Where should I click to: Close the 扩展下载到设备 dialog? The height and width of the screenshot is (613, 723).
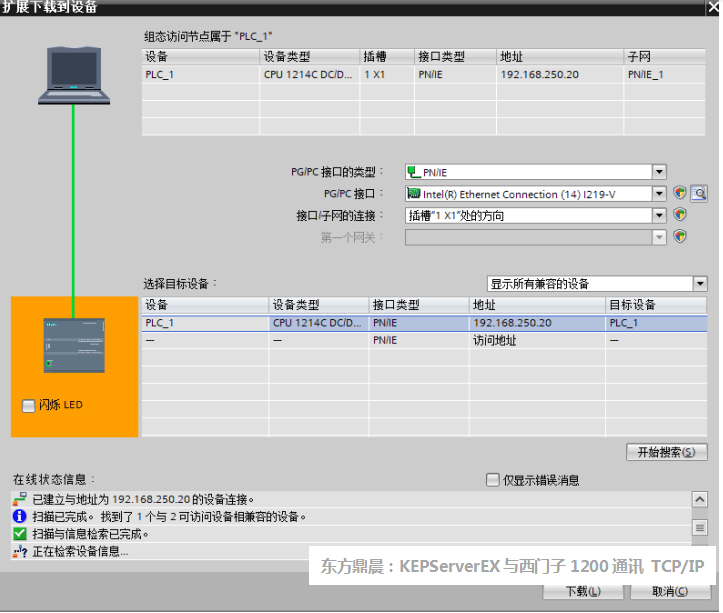713,7
